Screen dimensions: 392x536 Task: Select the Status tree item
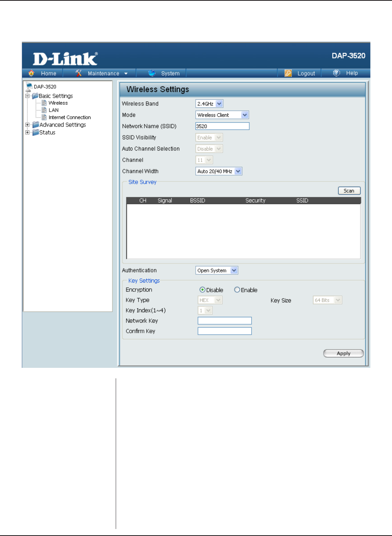point(47,132)
